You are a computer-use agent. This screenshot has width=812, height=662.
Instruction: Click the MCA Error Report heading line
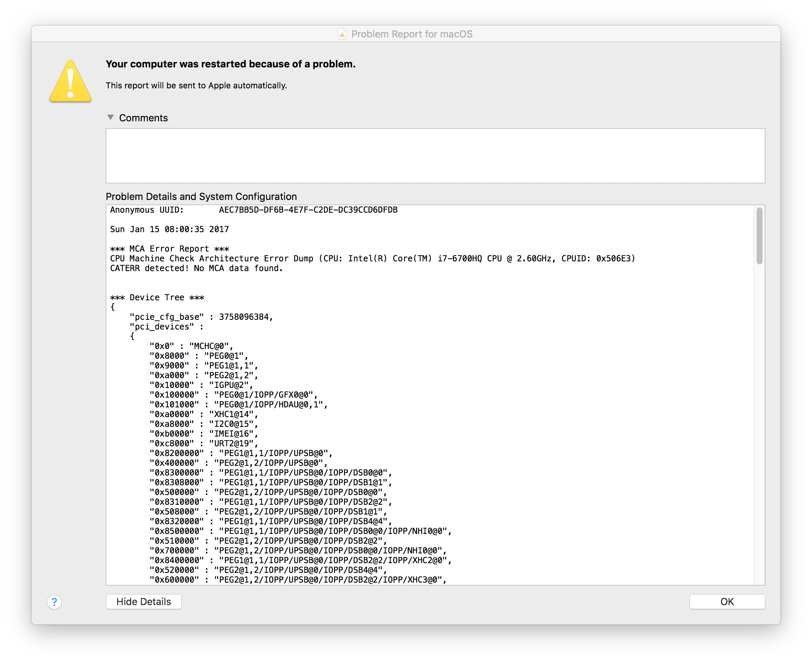[x=169, y=249]
